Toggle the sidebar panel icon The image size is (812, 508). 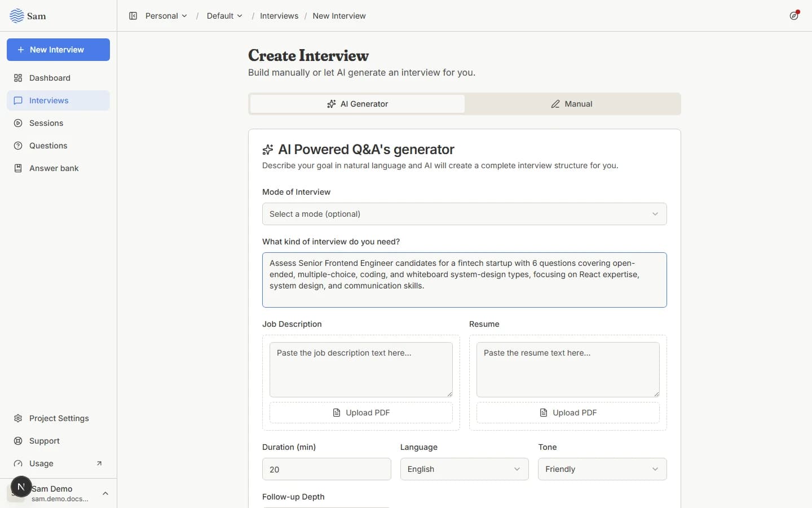tap(133, 16)
